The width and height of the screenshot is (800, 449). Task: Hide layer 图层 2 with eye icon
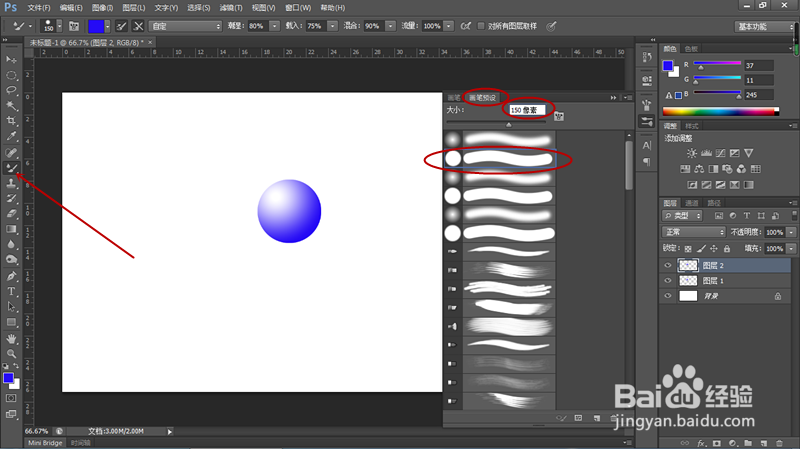[667, 265]
